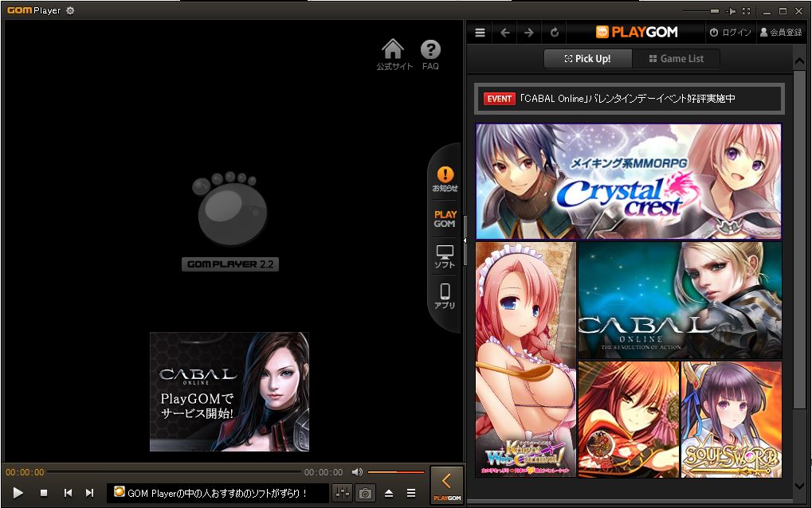Collapse the side panel divider arrow
Viewport: 812px width, 508px height.
[465, 240]
